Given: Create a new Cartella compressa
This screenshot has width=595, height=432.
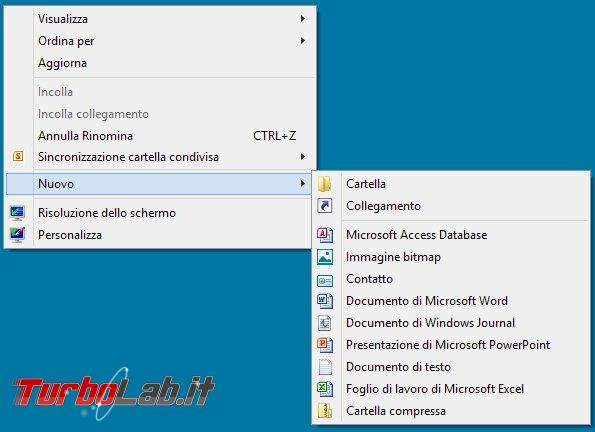Looking at the screenshot, I should pos(451,411).
